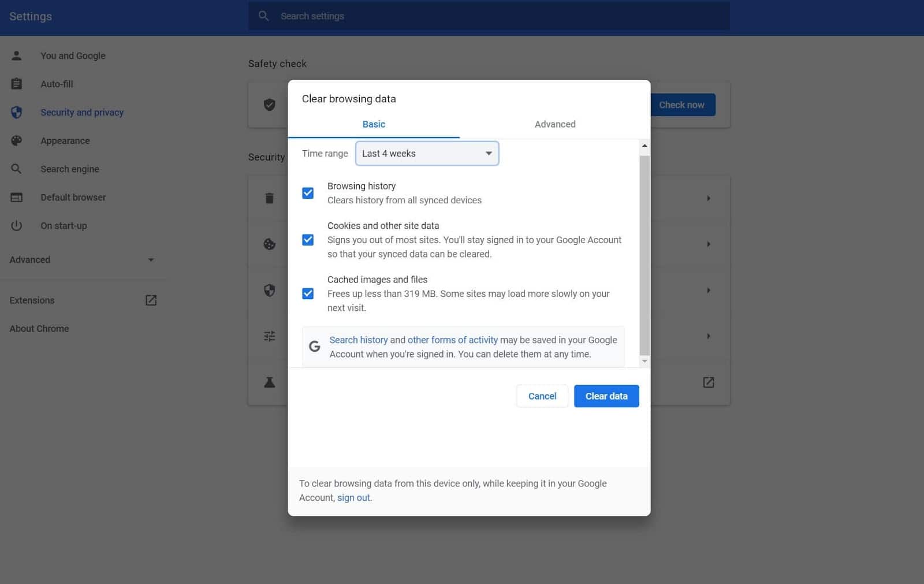This screenshot has width=924, height=584.
Task: Click the Auto-fill icon in the sidebar
Action: [x=16, y=84]
